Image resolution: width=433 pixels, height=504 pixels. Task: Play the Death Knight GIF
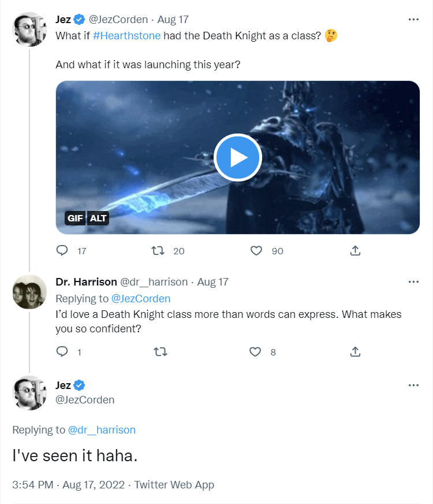tap(238, 157)
